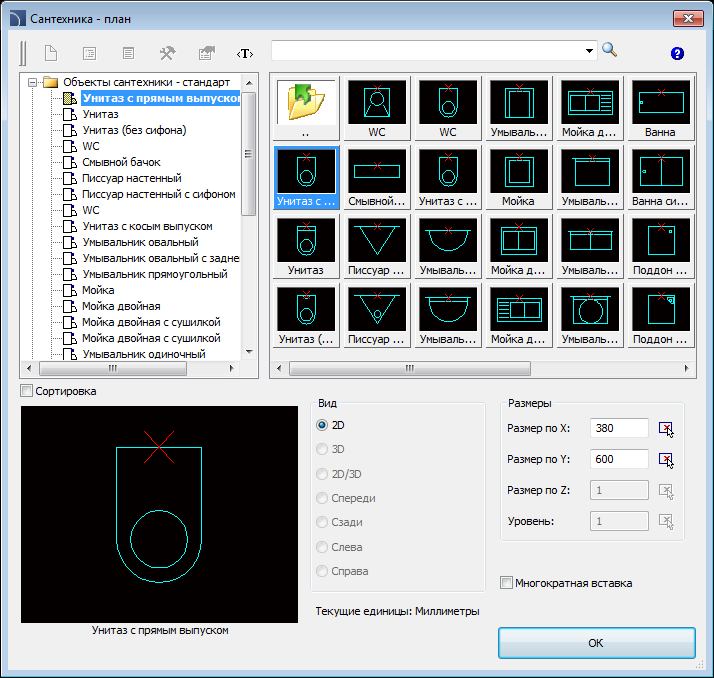This screenshot has height=678, width=714.
Task: Click the <T> text toolbar icon
Action: click(245, 54)
